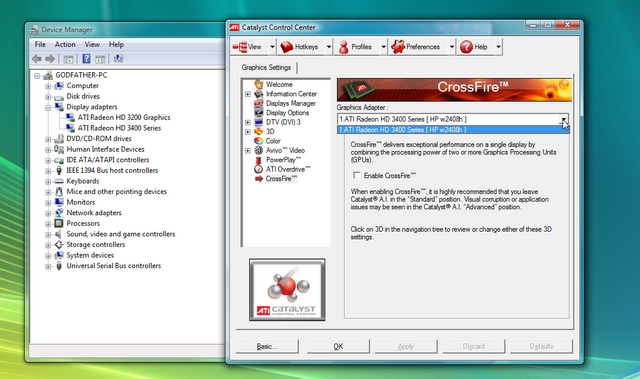Click the Keyboards device icon

coord(59,181)
